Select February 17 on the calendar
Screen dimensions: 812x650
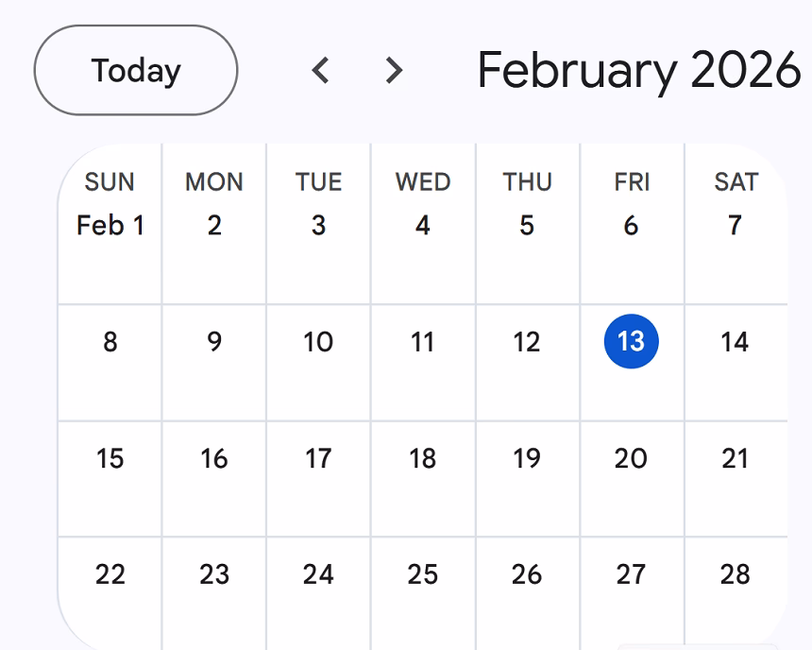318,459
